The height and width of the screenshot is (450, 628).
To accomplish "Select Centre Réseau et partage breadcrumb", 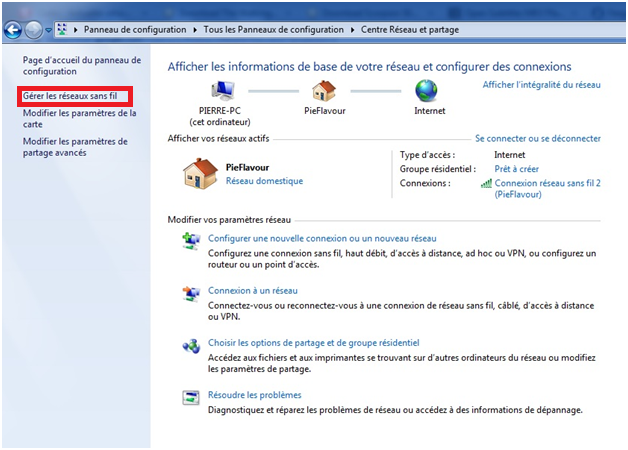I will (x=410, y=30).
